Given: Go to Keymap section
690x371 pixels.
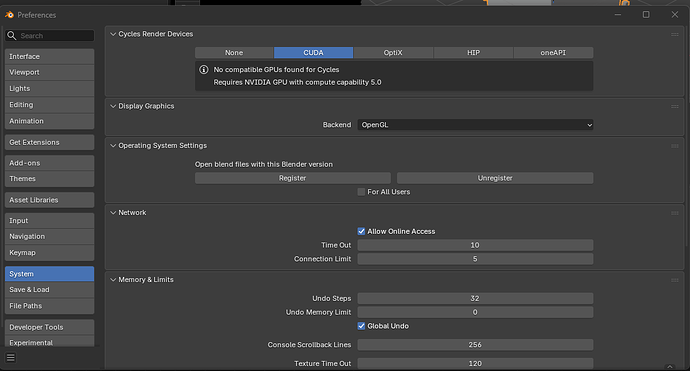Looking at the screenshot, I should [x=49, y=253].
